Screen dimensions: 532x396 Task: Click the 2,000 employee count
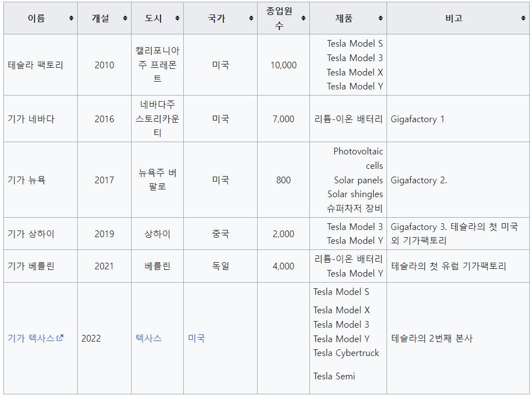(283, 234)
